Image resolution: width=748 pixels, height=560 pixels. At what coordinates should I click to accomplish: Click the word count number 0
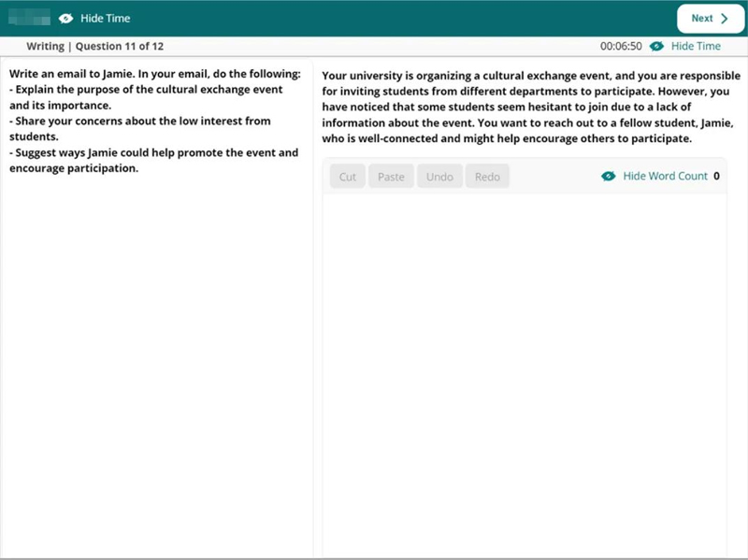point(716,176)
